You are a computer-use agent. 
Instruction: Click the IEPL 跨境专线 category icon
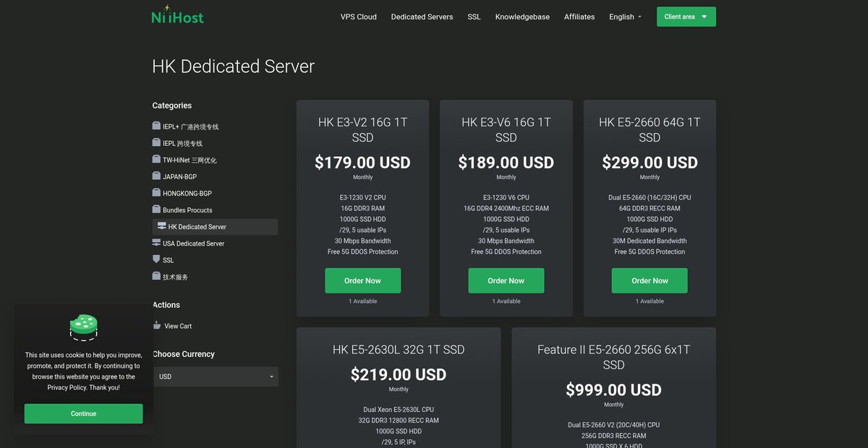(x=156, y=142)
